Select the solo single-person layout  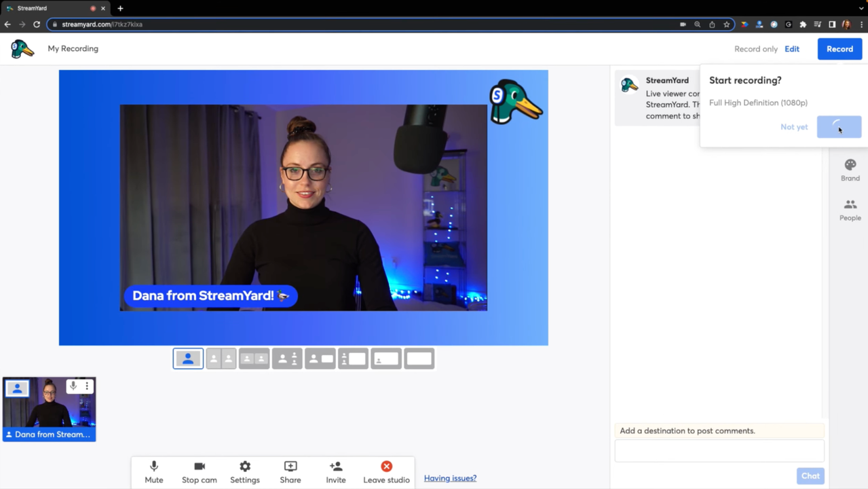click(188, 359)
